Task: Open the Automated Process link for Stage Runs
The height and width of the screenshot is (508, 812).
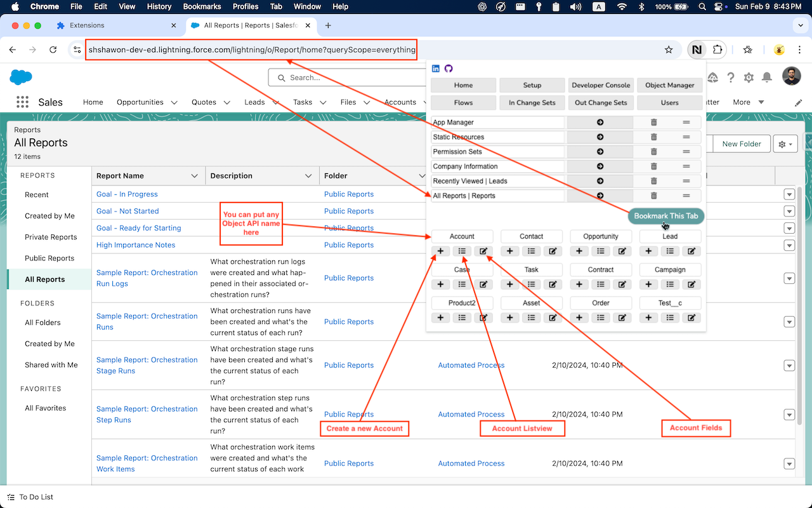Action: coord(471,365)
